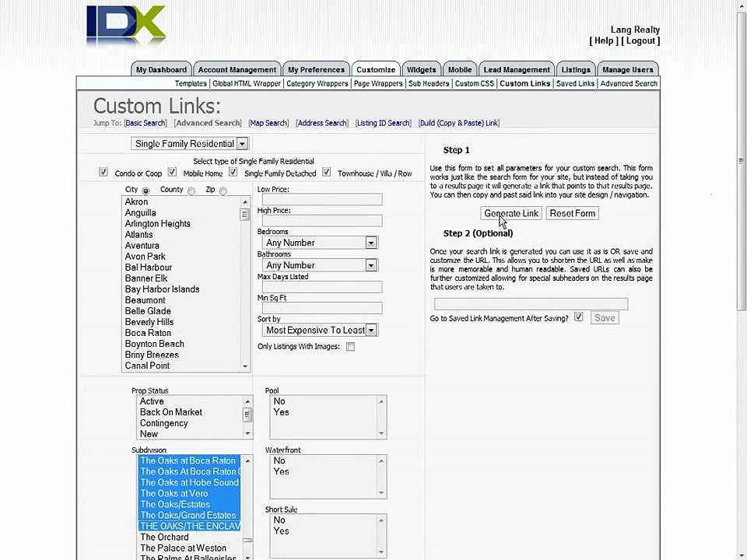Open the submenu Advanced Search item
This screenshot has width=747, height=560.
click(629, 83)
